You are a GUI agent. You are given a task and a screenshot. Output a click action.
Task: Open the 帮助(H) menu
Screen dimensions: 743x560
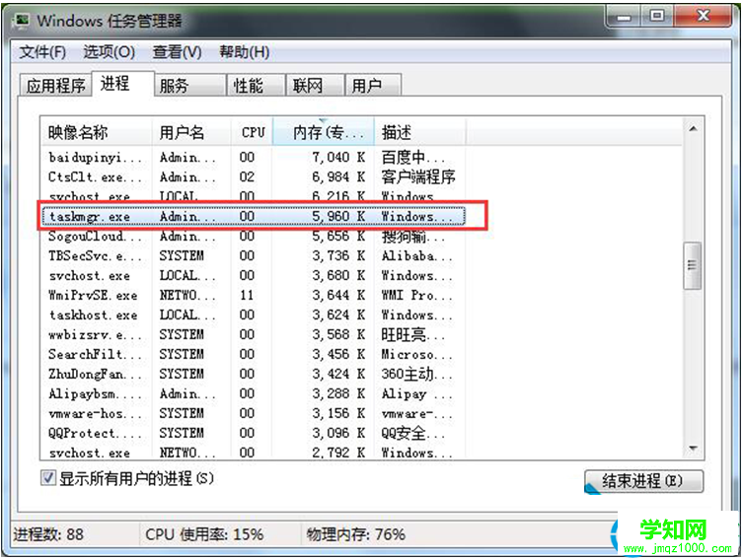click(x=245, y=52)
